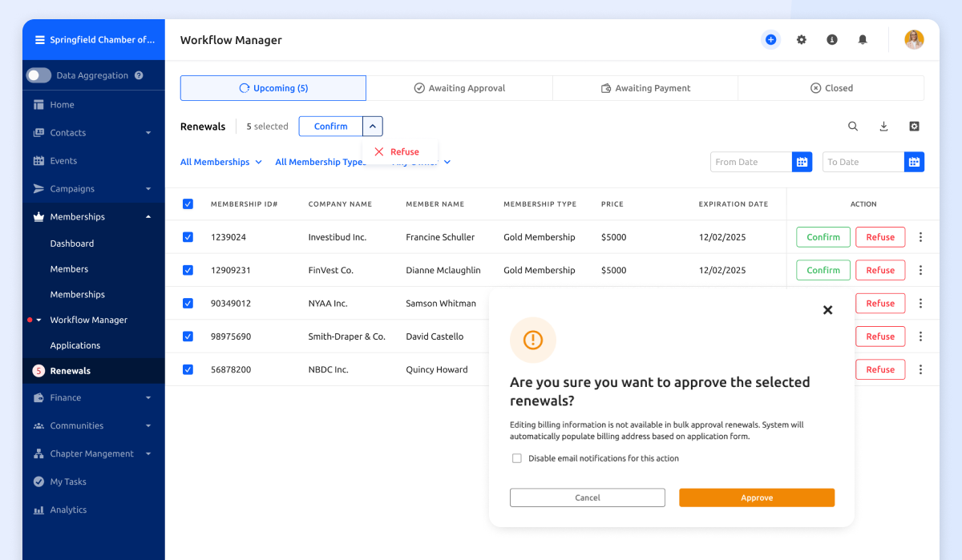Collapse the Confirm split-button arrow
The height and width of the screenshot is (560, 962).
pyautogui.click(x=373, y=127)
